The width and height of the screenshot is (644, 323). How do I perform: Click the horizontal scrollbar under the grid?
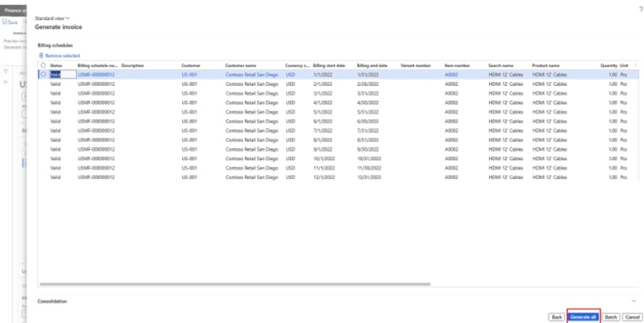[x=234, y=285]
